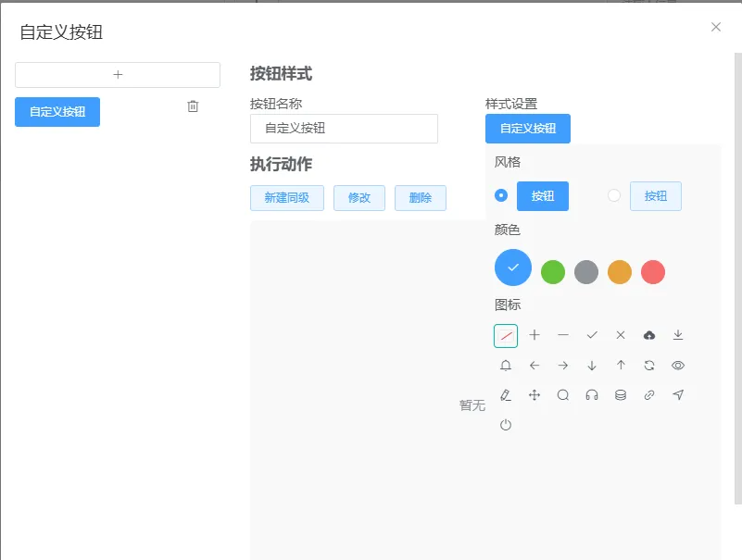Image resolution: width=742 pixels, height=560 pixels.
Task: Pick the blue color swatch
Action: tap(513, 268)
